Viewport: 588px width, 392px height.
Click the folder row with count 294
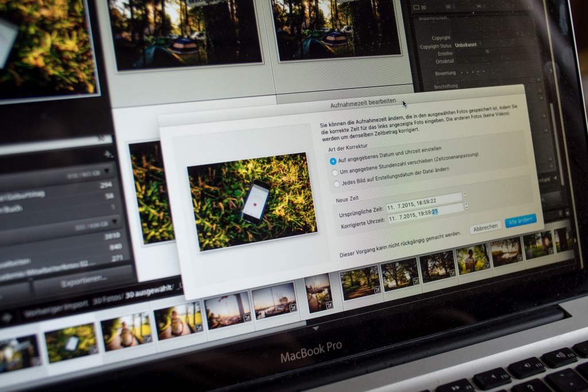pos(57,186)
